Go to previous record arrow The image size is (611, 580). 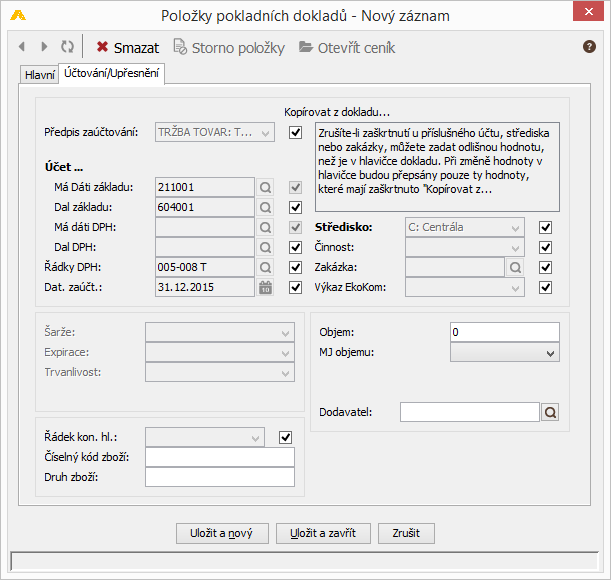coord(22,47)
